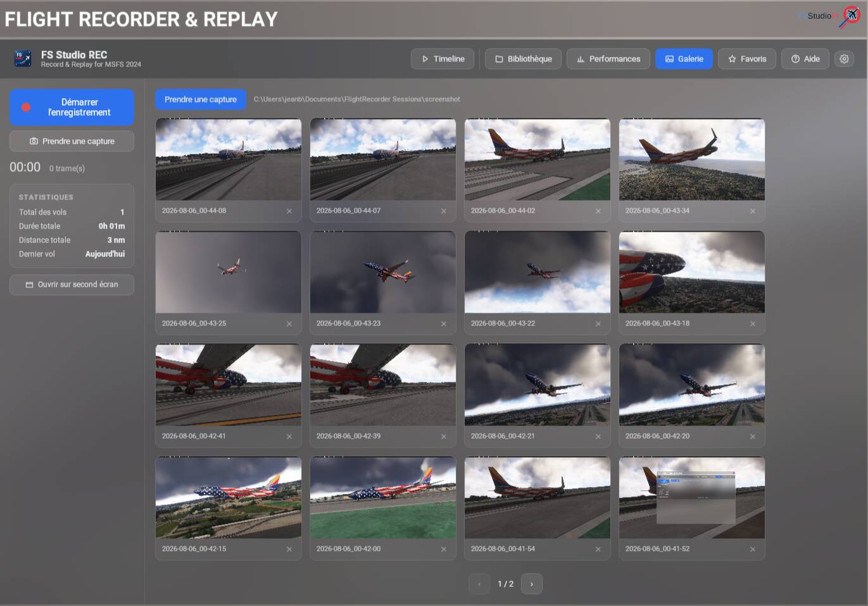Click the blue Prendre une capture button
Image resolution: width=868 pixels, height=606 pixels.
click(201, 99)
